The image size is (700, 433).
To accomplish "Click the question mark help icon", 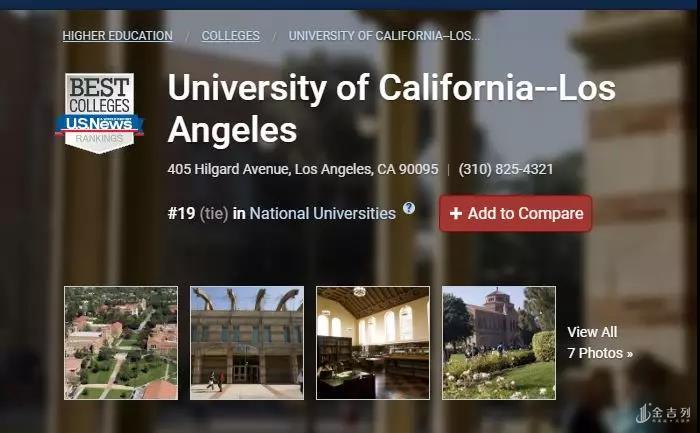I will [x=408, y=208].
